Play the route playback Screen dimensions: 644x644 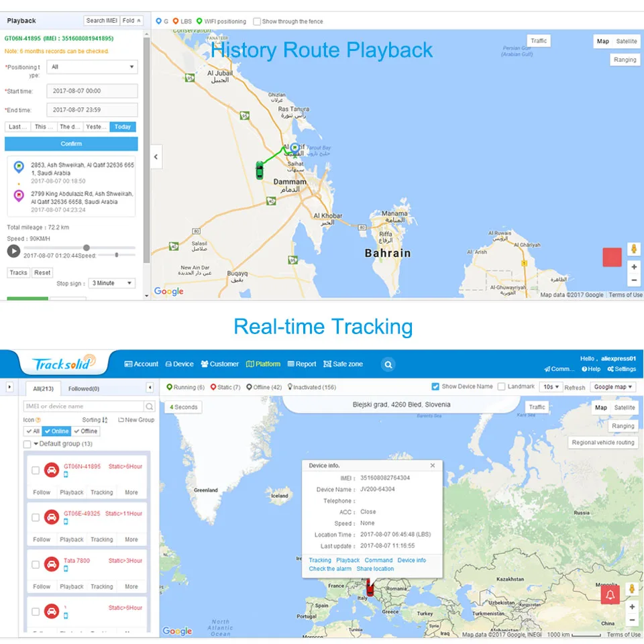pyautogui.click(x=13, y=251)
